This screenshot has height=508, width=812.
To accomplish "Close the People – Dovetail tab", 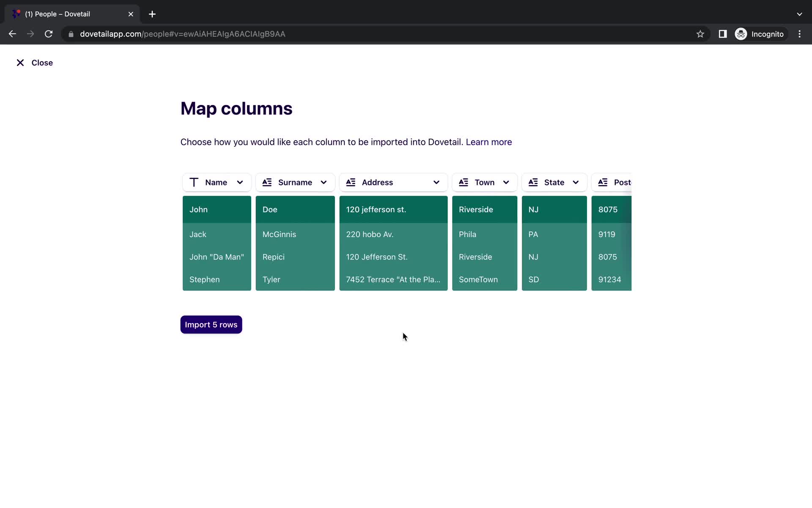I will tap(131, 14).
